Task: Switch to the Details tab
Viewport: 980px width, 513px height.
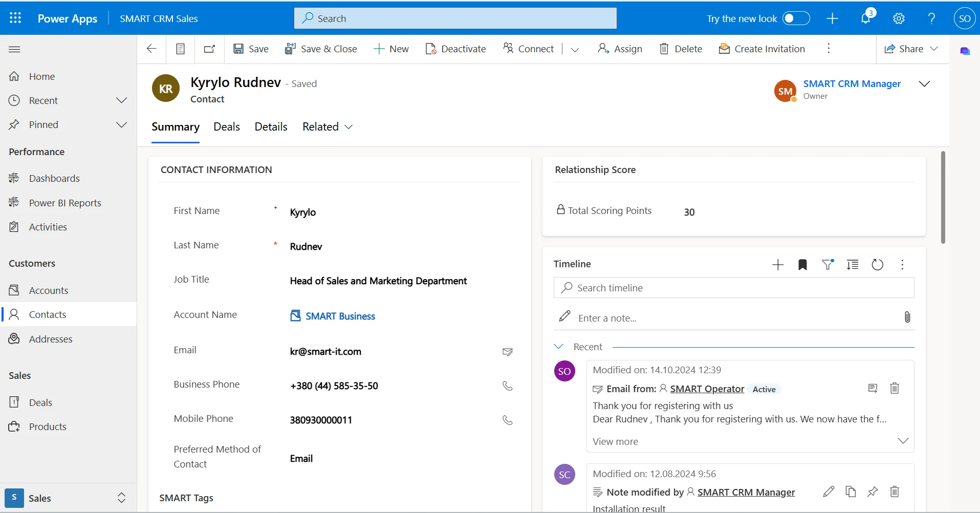Action: pos(271,127)
